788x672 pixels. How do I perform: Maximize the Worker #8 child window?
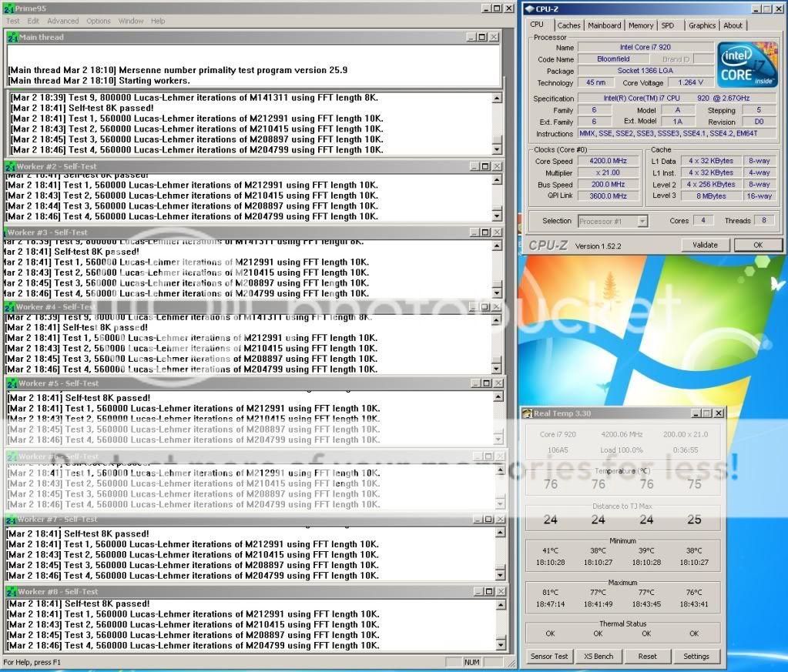[x=488, y=592]
